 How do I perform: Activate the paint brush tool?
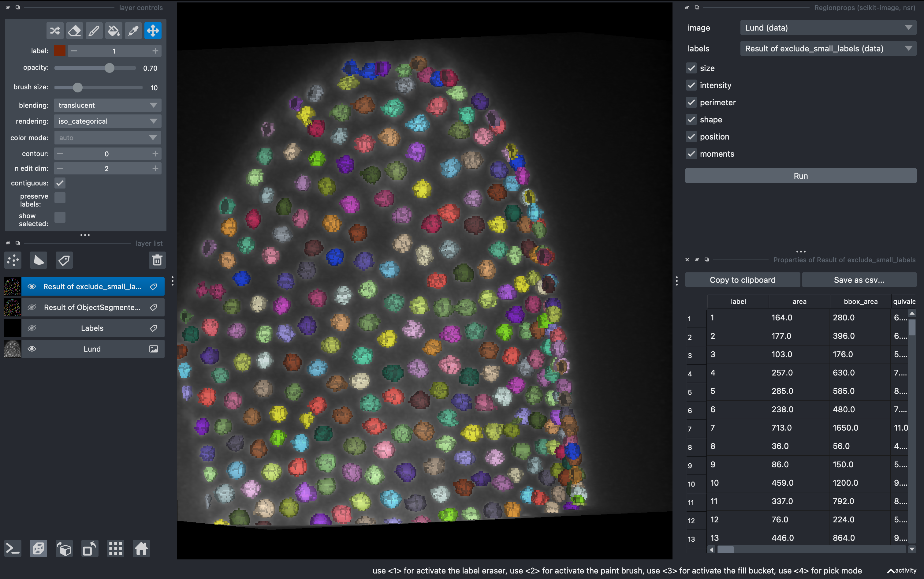point(94,31)
